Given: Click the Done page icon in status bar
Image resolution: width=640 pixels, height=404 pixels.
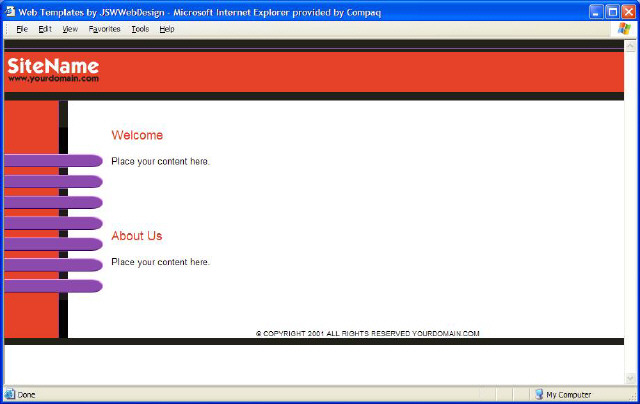Looking at the screenshot, I should tap(10, 395).
